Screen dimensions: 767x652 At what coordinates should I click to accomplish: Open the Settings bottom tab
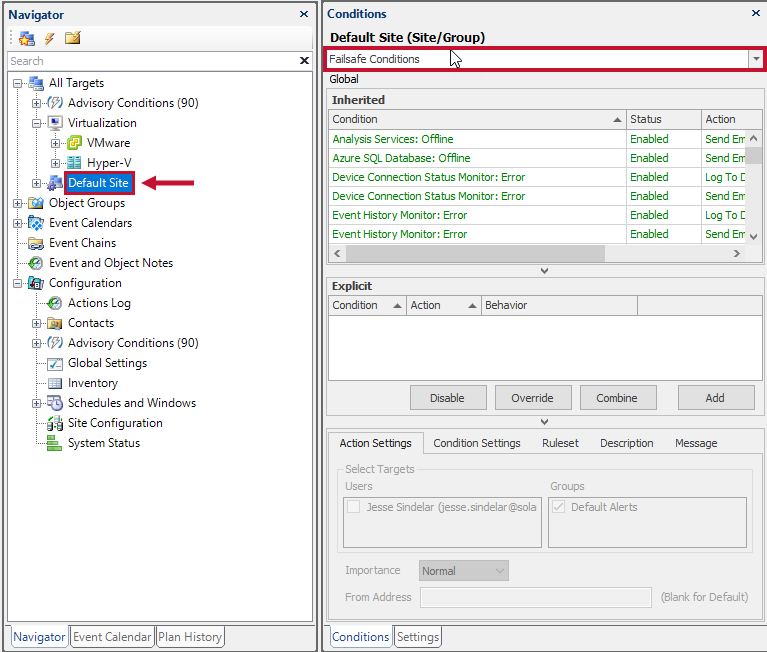[x=418, y=637]
